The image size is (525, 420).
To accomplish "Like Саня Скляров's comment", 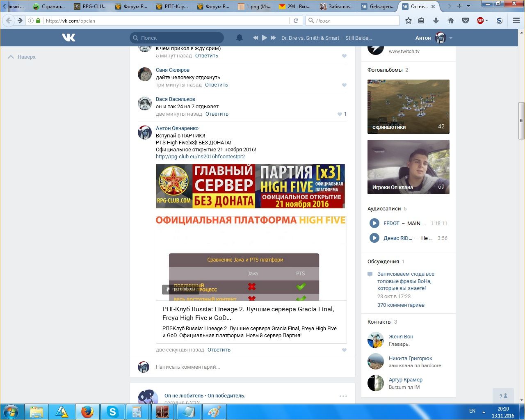I will 344,85.
